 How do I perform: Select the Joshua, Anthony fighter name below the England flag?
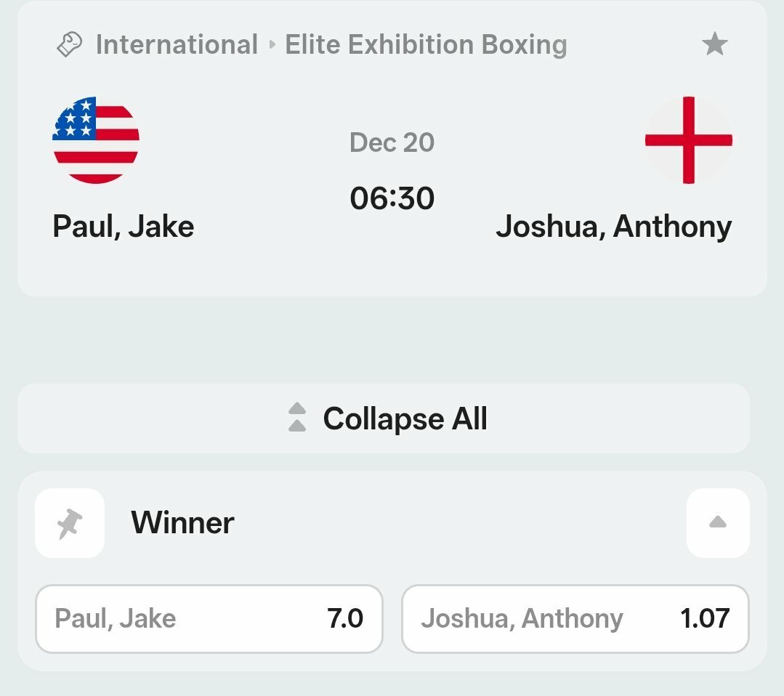tap(613, 227)
